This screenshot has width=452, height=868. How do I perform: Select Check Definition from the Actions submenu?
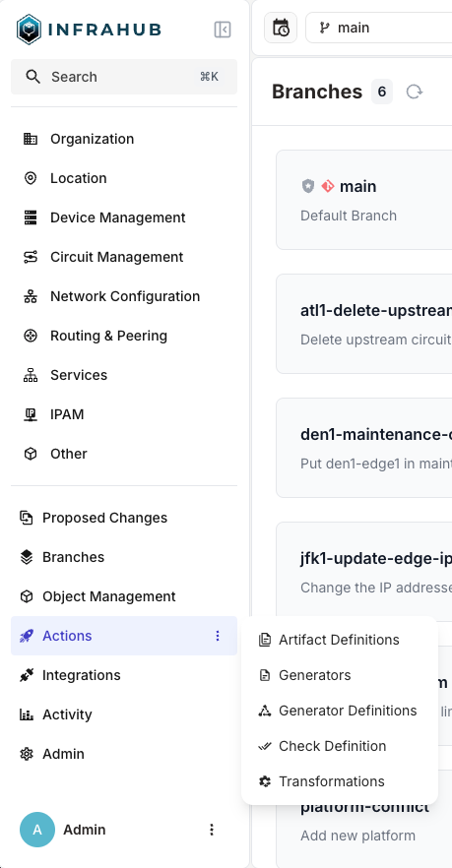pos(339,746)
